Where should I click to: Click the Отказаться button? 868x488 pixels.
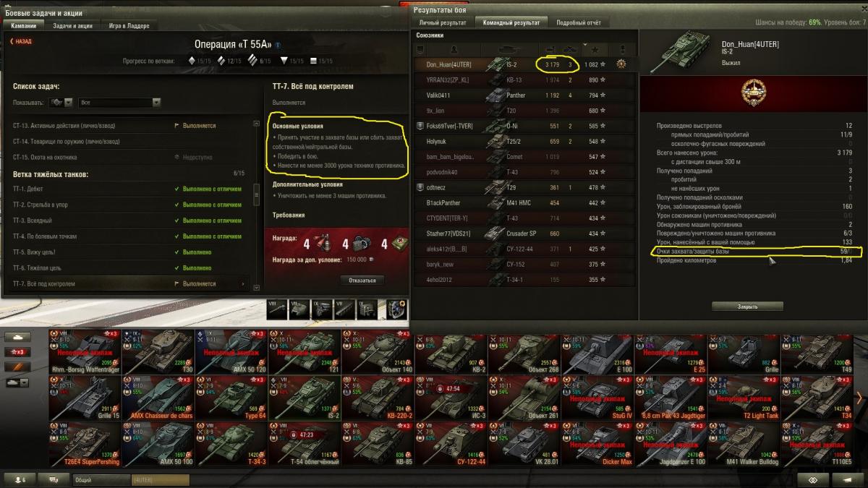point(362,280)
